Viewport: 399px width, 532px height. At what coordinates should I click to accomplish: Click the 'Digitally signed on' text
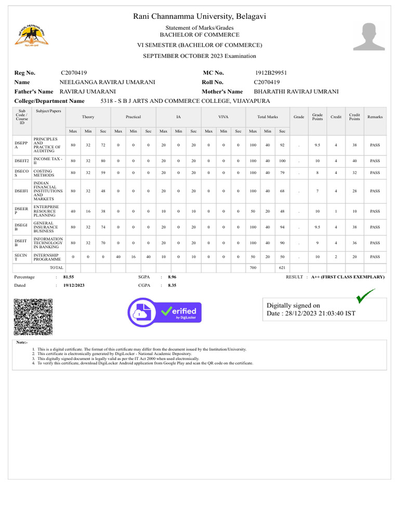293,305
